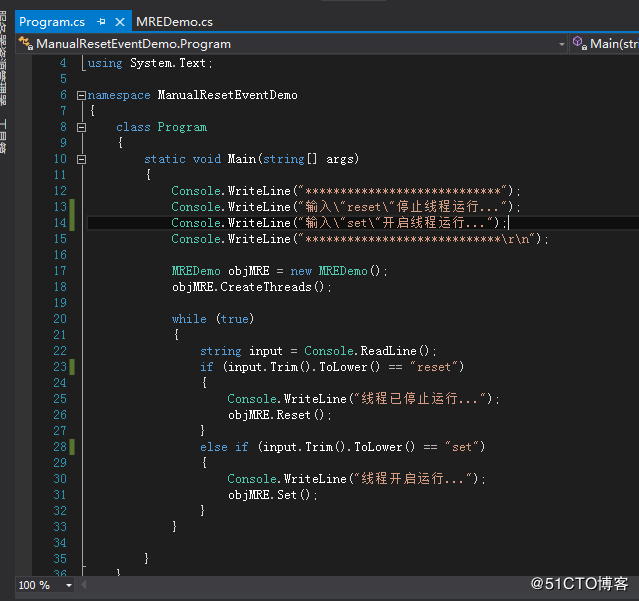Viewport: 639px width, 601px height.
Task: Collapse the namespace ManualResetEventDemo block
Action: point(82,95)
